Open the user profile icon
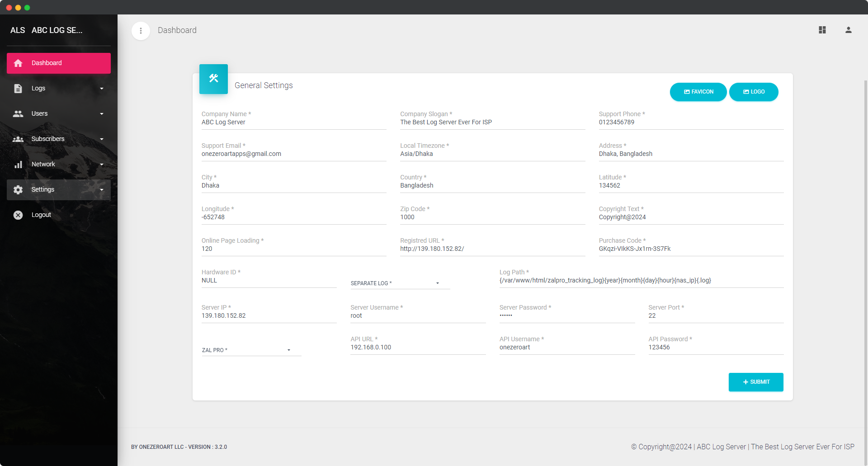Screen dimensions: 868x466 point(849,30)
